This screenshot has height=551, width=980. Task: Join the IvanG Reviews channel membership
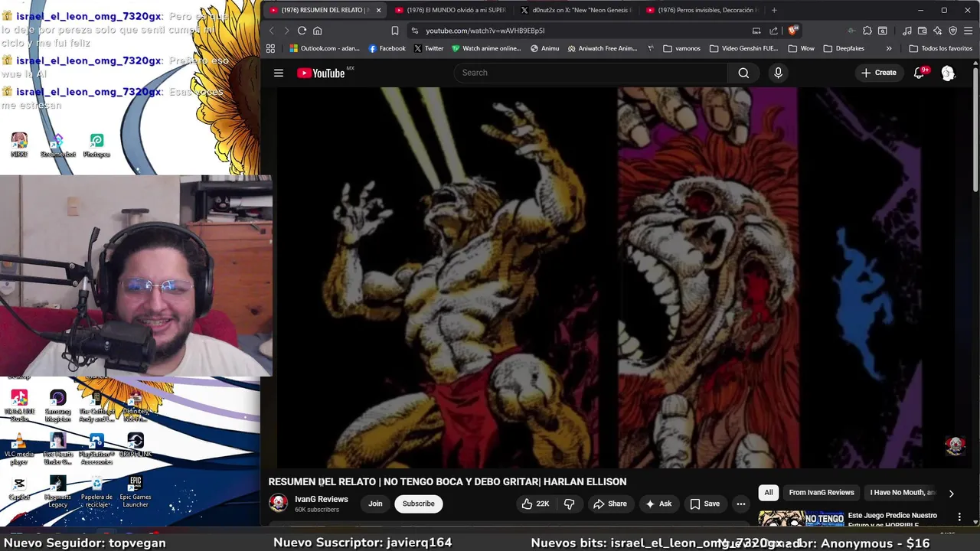tap(375, 504)
